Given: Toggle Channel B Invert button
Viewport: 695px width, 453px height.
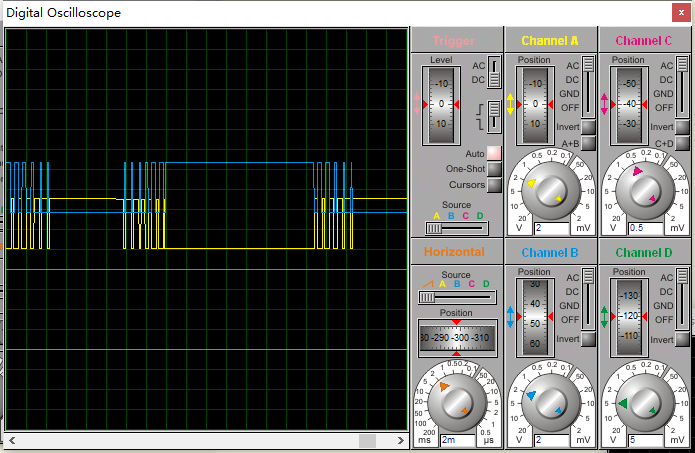Looking at the screenshot, I should (x=588, y=339).
